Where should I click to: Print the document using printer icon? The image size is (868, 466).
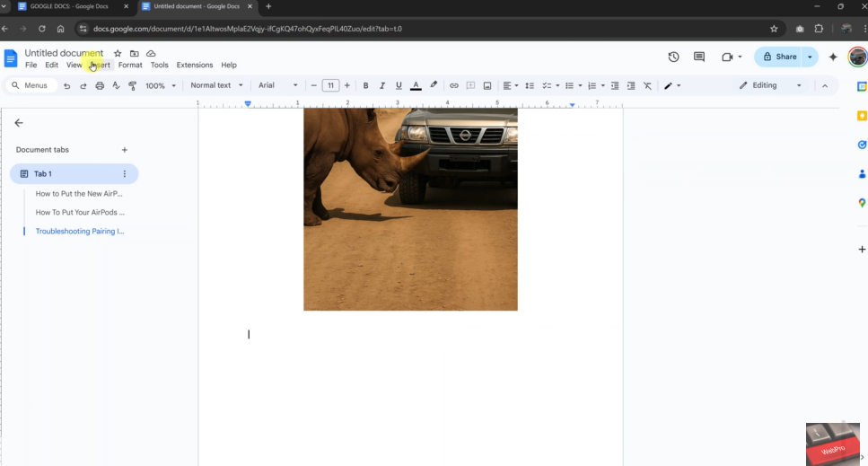(100, 86)
